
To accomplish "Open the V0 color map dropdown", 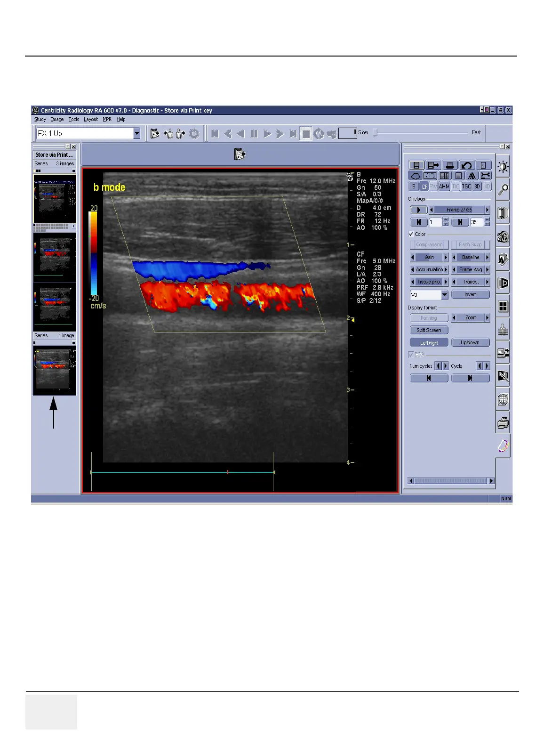I will pyautogui.click(x=445, y=295).
